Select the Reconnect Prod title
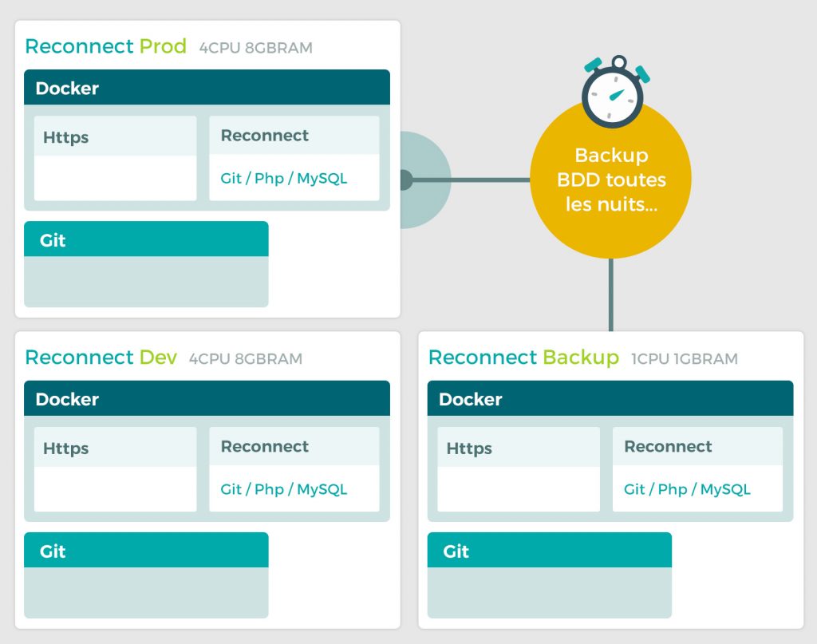 [105, 46]
